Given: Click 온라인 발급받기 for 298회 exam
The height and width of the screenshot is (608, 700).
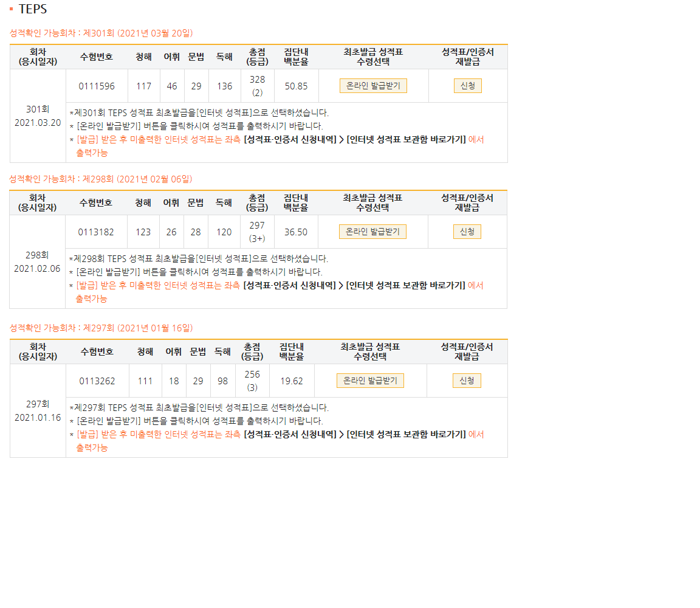Looking at the screenshot, I should [372, 232].
